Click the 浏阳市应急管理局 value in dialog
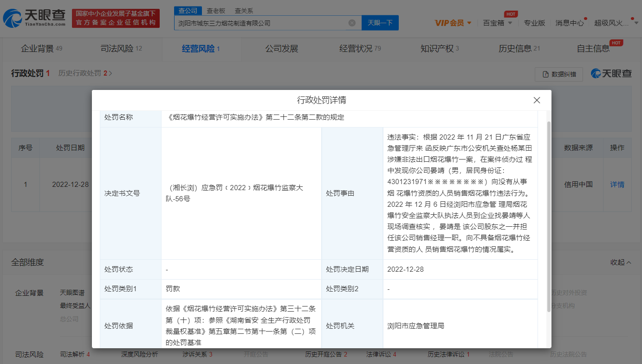This screenshot has height=364, width=642. coord(416,326)
